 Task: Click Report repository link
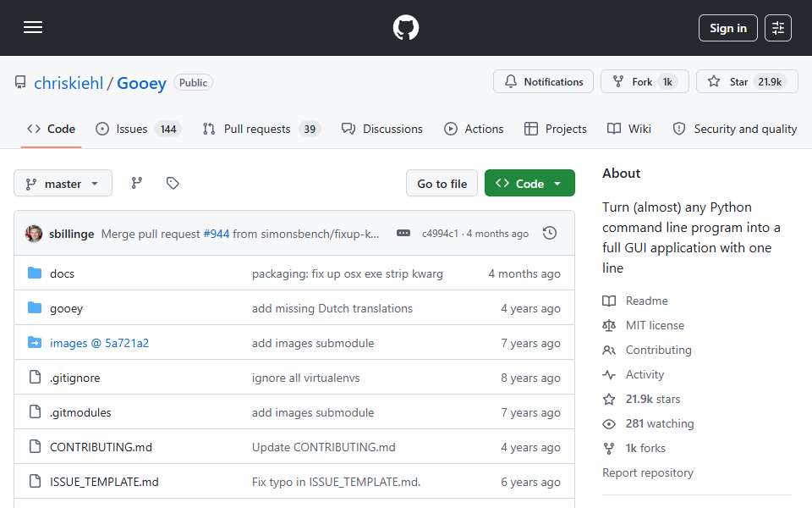coord(647,472)
